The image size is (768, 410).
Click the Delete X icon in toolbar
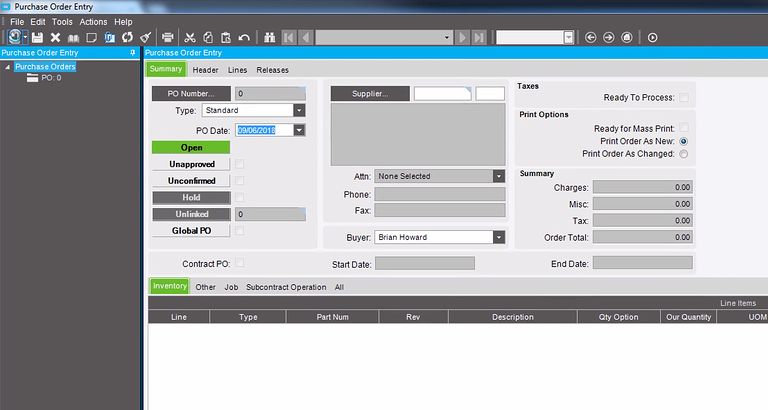[x=55, y=37]
